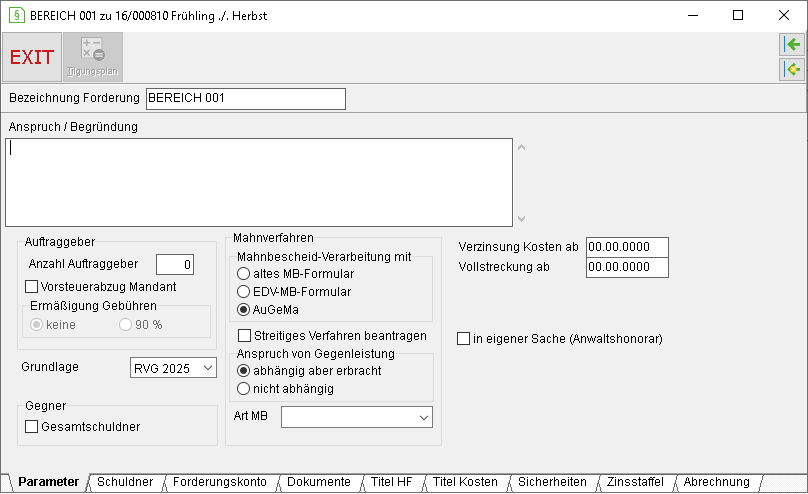Viewport: 808px width, 494px height.
Task: Minimize the BEREICH 001 window
Action: (693, 15)
